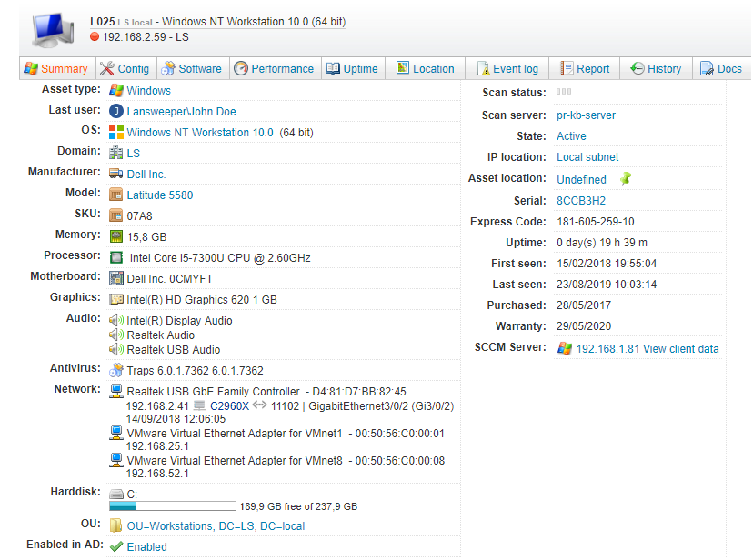Open the Lansweeper\John Doe user link

182,111
